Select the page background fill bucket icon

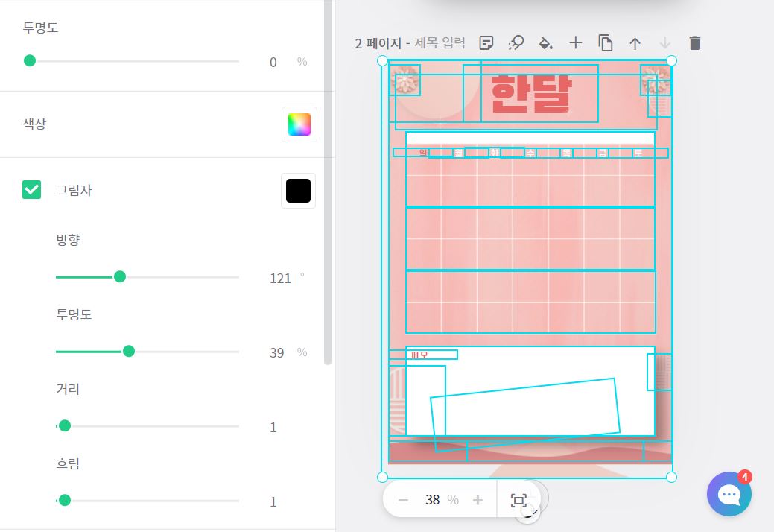[545, 43]
